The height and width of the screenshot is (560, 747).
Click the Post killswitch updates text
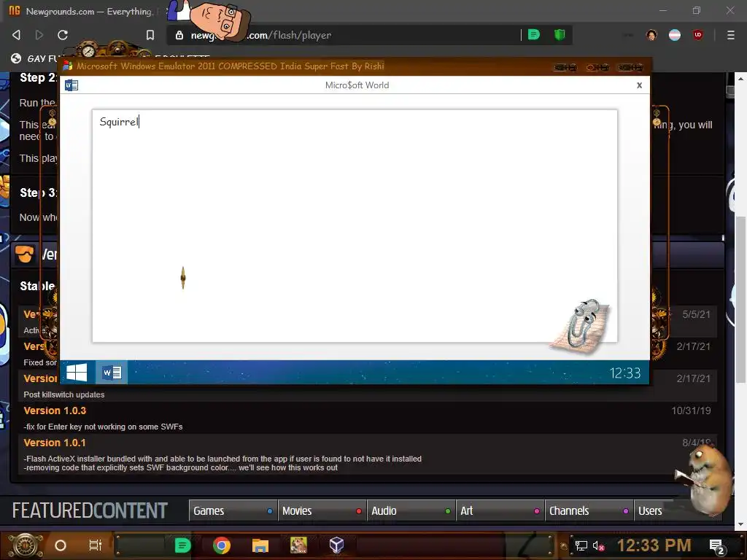pyautogui.click(x=64, y=394)
